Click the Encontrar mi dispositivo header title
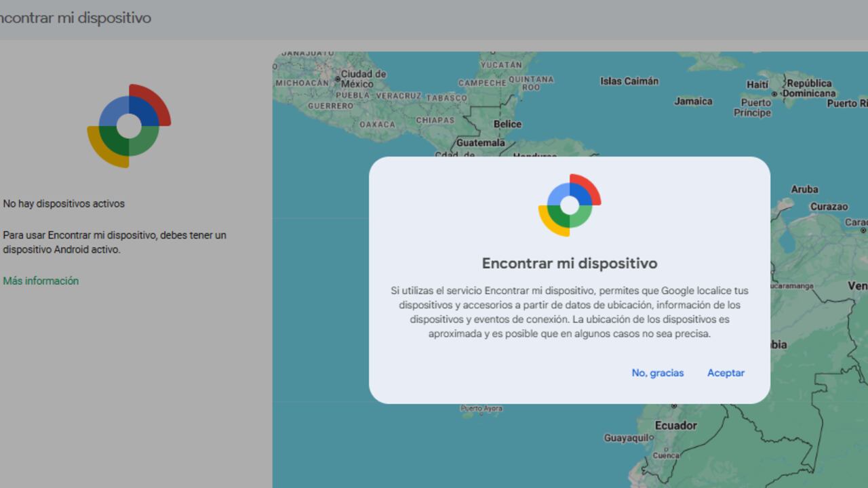The width and height of the screenshot is (868, 488). [75, 18]
